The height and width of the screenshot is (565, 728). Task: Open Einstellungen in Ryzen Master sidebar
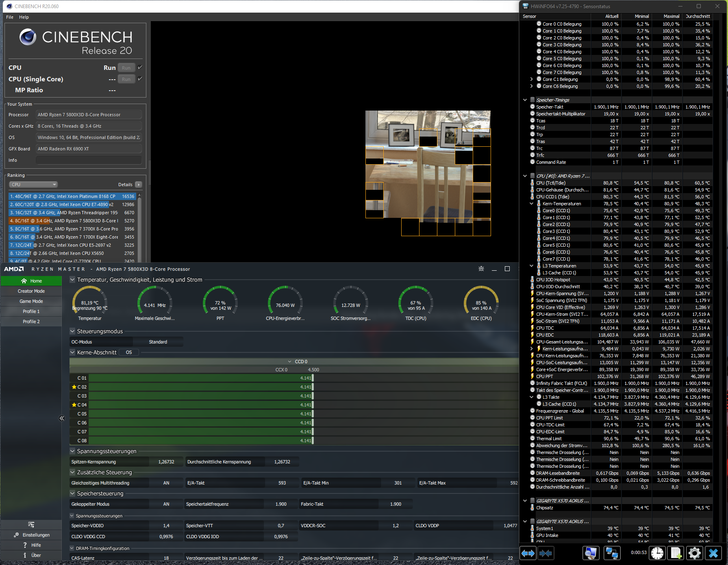pyautogui.click(x=31, y=535)
